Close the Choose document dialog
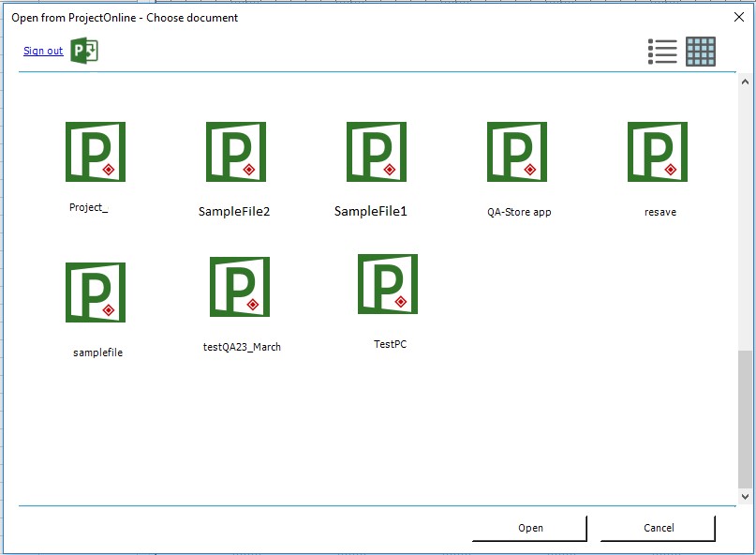The height and width of the screenshot is (555, 756). 738,18
